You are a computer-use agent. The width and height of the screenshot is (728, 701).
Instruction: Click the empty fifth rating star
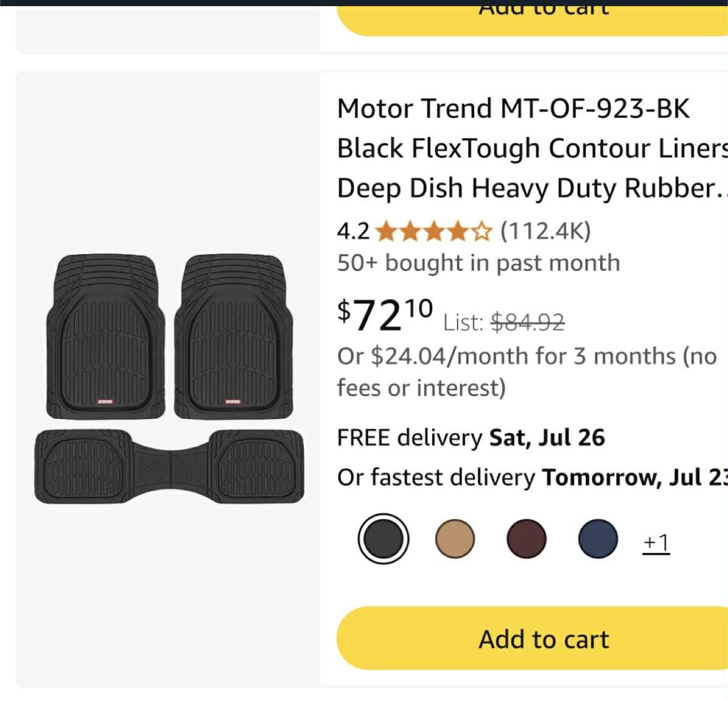tap(482, 232)
